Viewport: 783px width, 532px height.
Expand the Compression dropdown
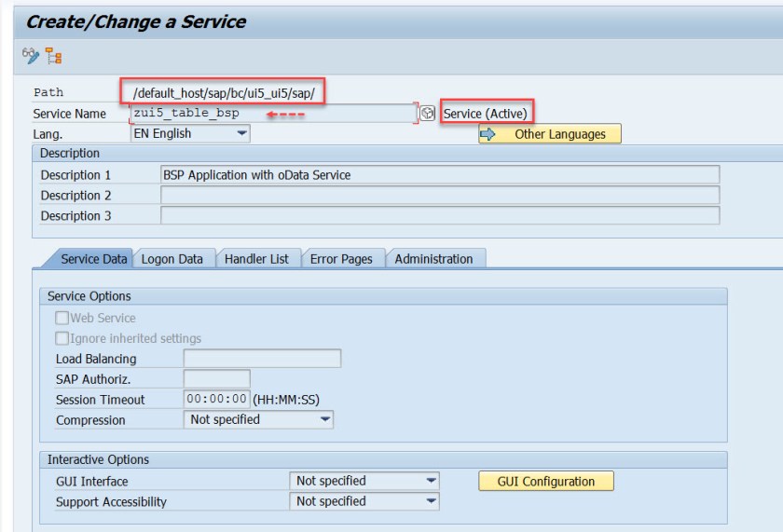[258, 420]
